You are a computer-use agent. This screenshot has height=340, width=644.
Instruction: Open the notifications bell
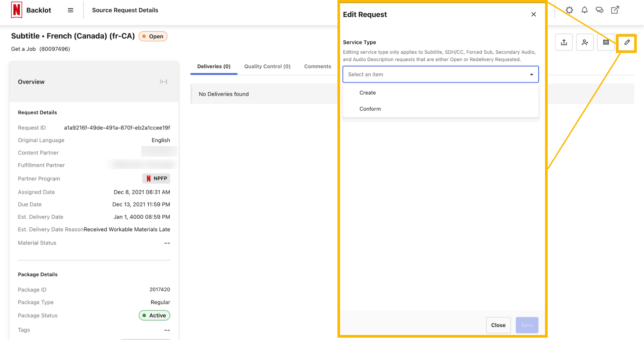(584, 10)
